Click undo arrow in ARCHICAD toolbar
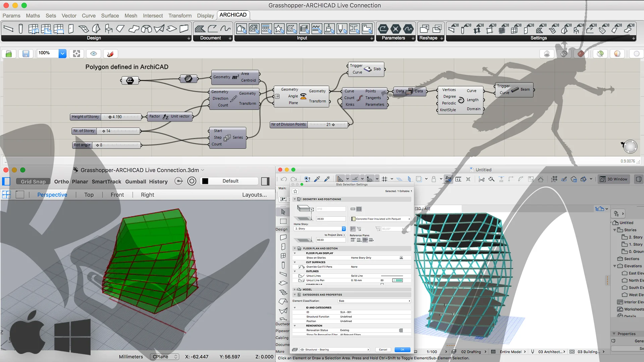644x362 pixels. (x=284, y=179)
